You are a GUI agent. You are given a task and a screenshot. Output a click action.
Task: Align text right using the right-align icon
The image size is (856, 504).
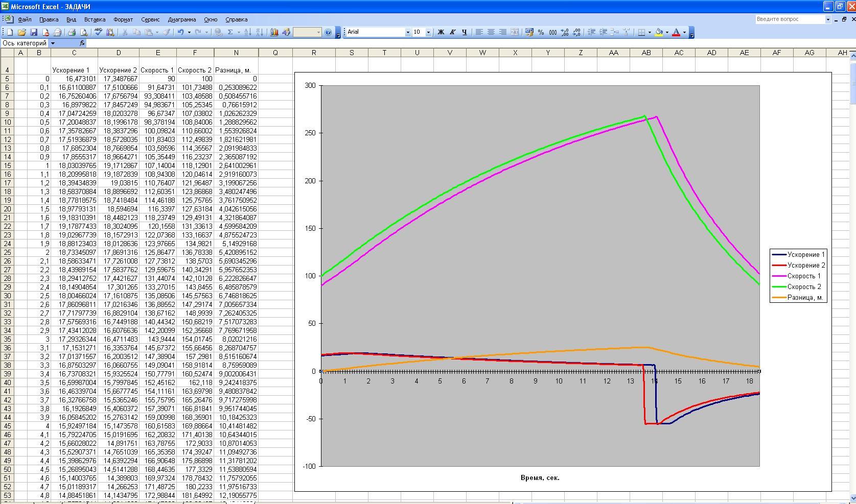[502, 32]
